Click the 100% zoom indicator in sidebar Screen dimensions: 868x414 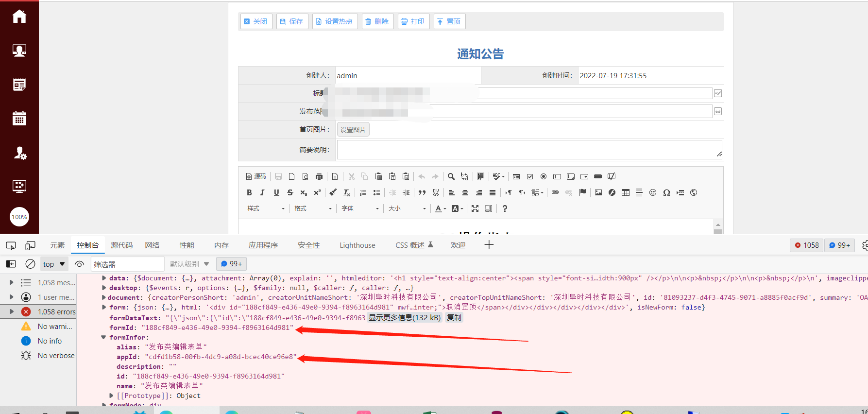point(19,217)
